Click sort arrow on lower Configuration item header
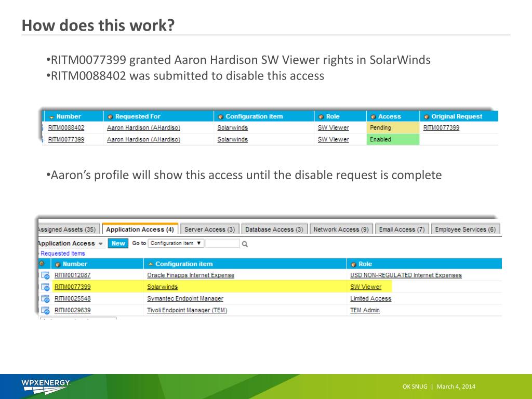Screen dimensions: 532x399 [151, 264]
